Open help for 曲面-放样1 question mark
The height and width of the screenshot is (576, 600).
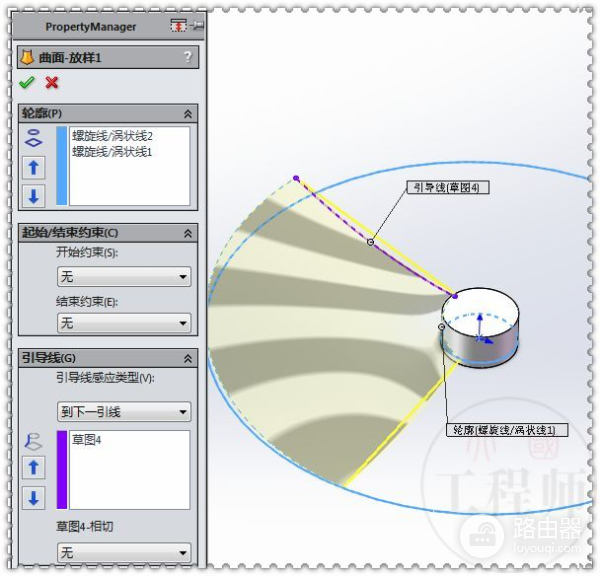point(188,57)
